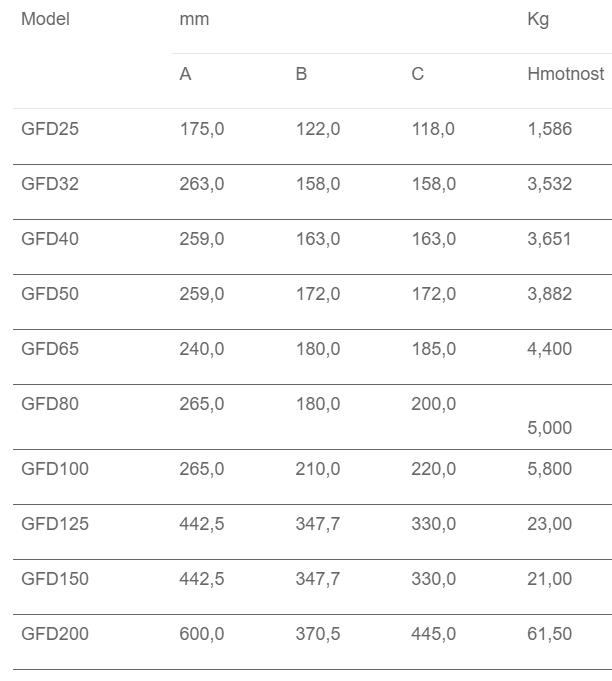Click the GFD150 row label
The image size is (612, 681).
(55, 579)
